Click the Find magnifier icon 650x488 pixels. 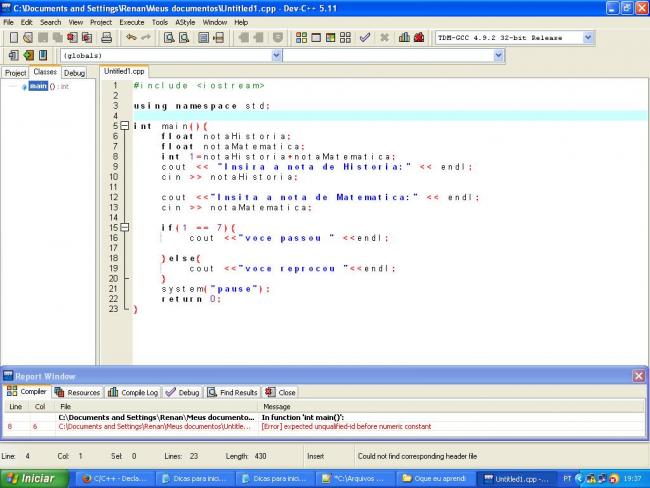[x=169, y=38]
